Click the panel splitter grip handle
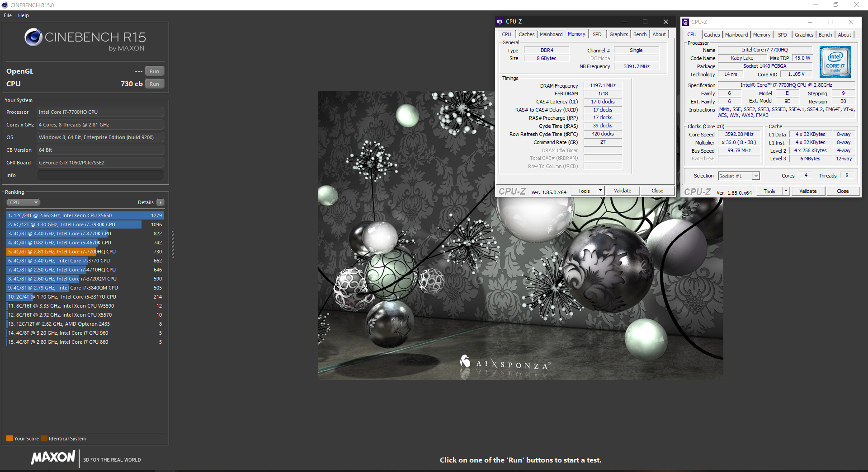Viewport: 868px width, 472px height. pos(173,244)
